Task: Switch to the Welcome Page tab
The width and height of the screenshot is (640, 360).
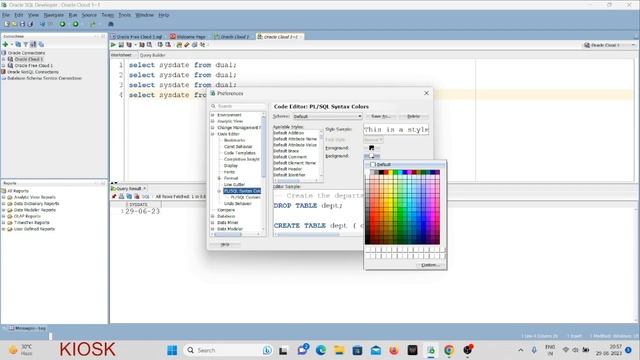Action: (x=188, y=37)
